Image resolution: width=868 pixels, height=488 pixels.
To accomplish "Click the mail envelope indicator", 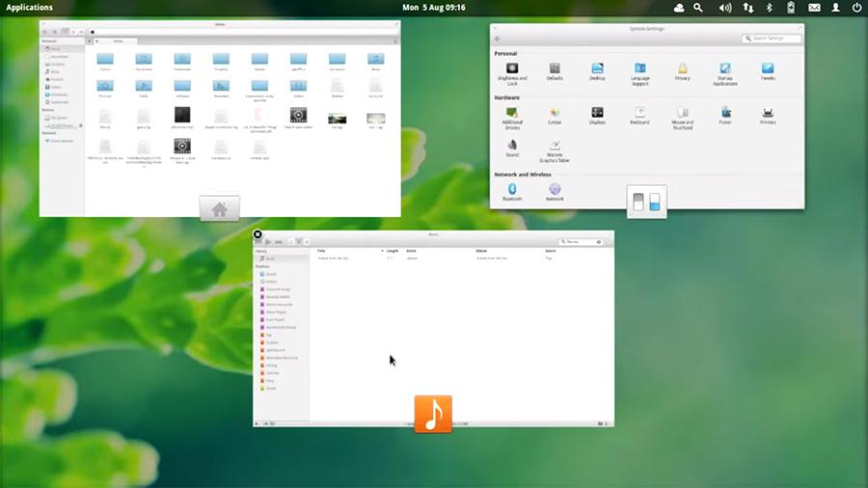I will pos(814,8).
